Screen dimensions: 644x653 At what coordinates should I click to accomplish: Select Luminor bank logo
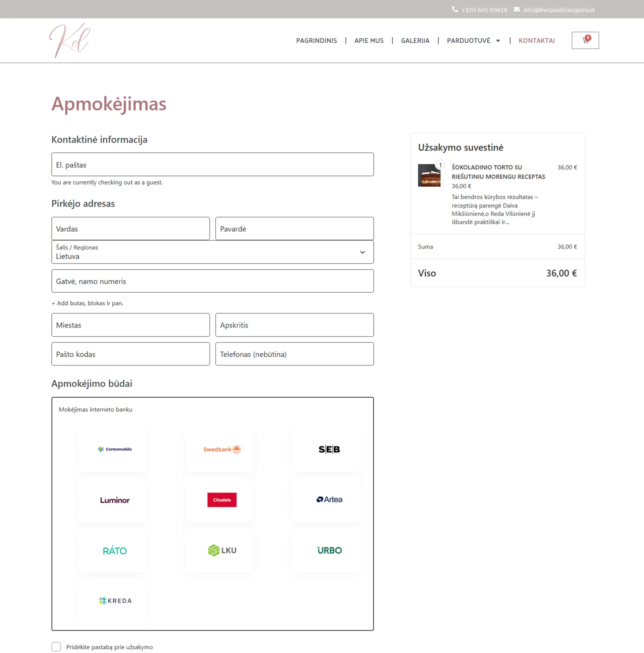click(115, 500)
